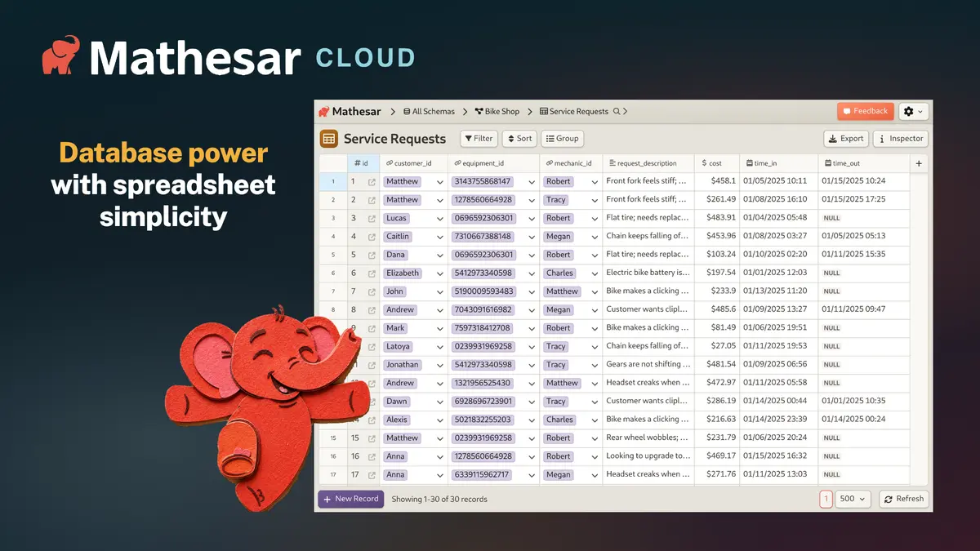
Task: Click the time_in cell 01/08/2025 16:10
Action: 778,200
